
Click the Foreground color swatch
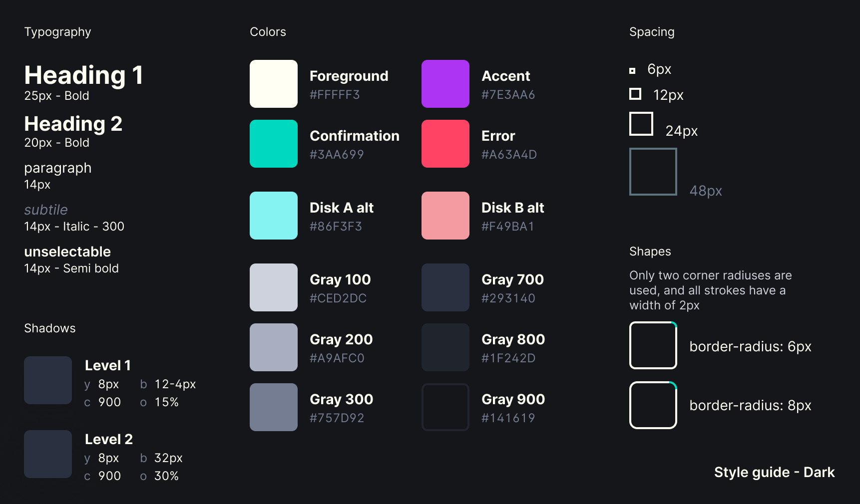pos(274,84)
